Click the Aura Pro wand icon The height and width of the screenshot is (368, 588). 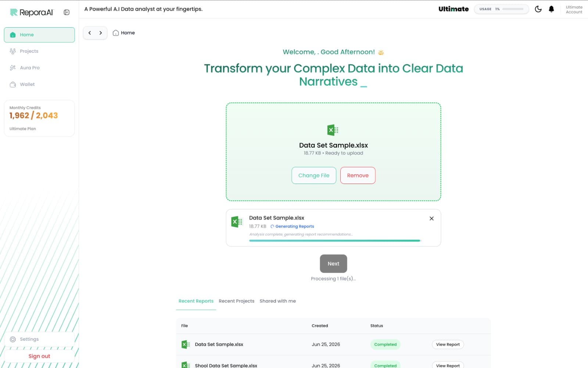(x=13, y=68)
